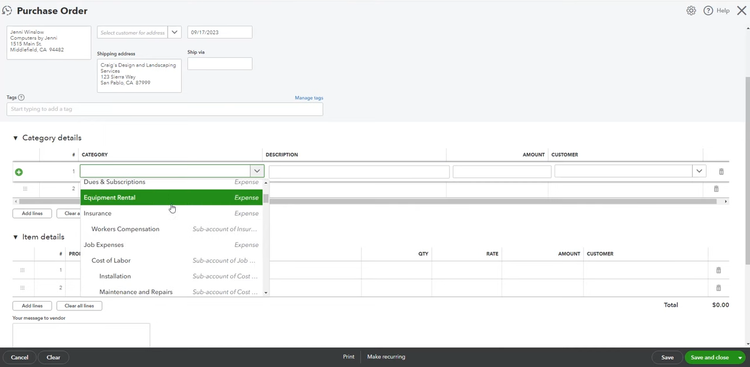Grab the category line 2 drag handle
The width and height of the screenshot is (750, 367).
tap(25, 189)
